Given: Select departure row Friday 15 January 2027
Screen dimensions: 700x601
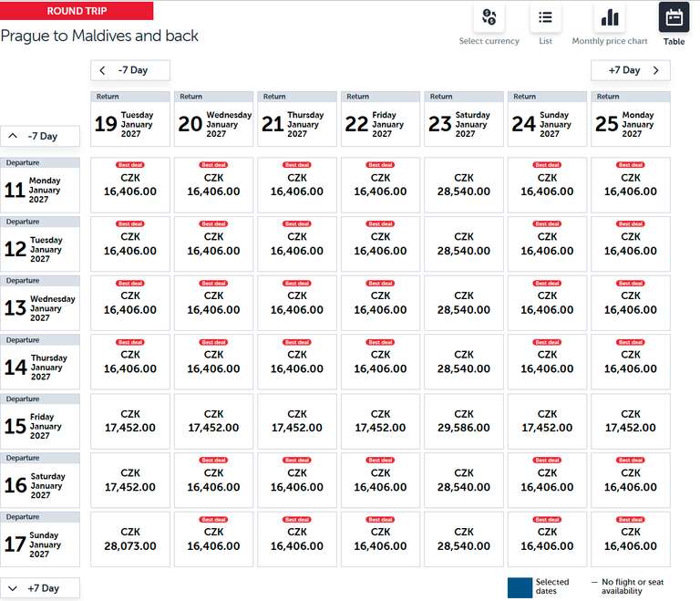Looking at the screenshot, I should tap(40, 421).
